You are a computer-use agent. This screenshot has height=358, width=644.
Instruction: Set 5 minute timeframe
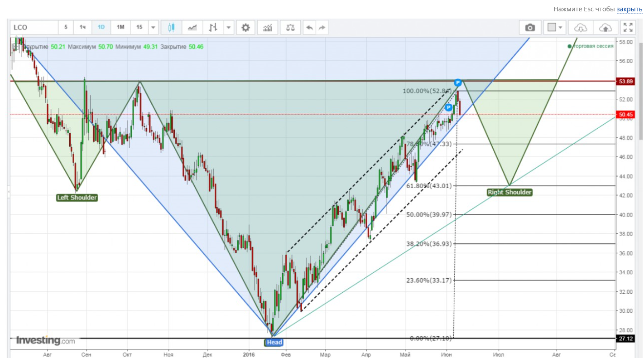[x=66, y=27]
